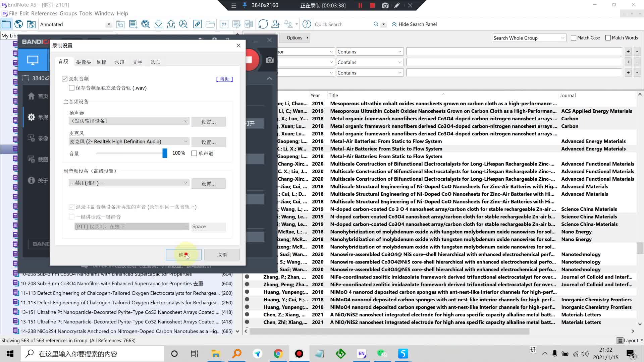The image size is (644, 362).
Task: Click the PTT recording input field
Action: (x=131, y=226)
